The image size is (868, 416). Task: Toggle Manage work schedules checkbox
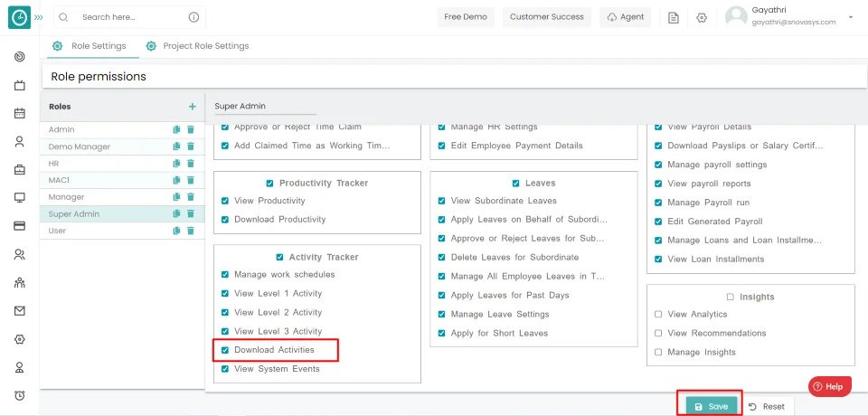coord(225,275)
